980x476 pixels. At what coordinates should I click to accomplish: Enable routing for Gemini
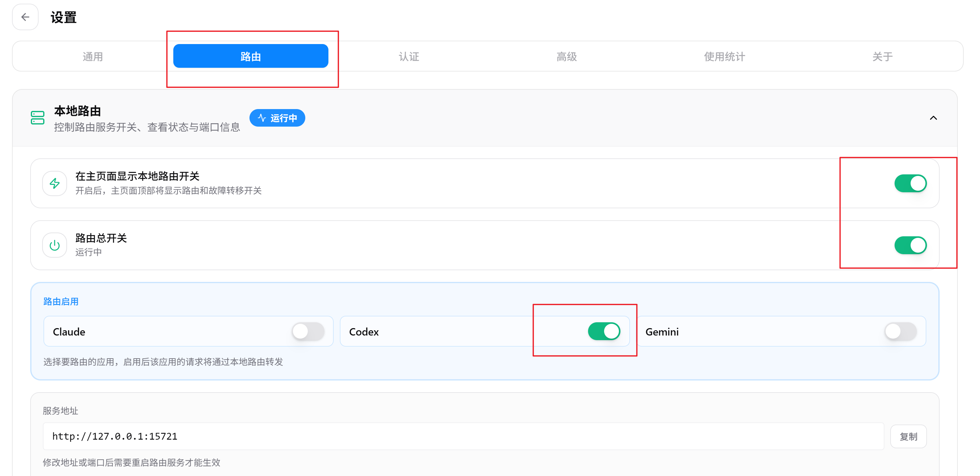coord(900,332)
